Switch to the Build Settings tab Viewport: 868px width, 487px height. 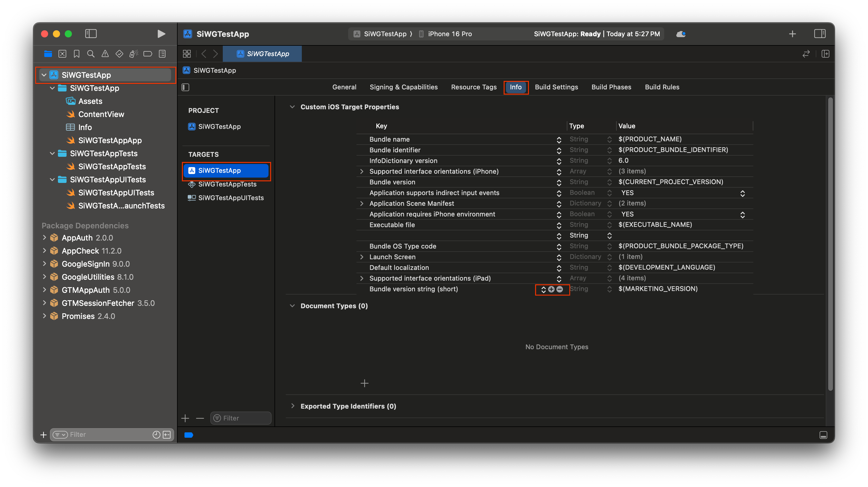click(x=556, y=87)
